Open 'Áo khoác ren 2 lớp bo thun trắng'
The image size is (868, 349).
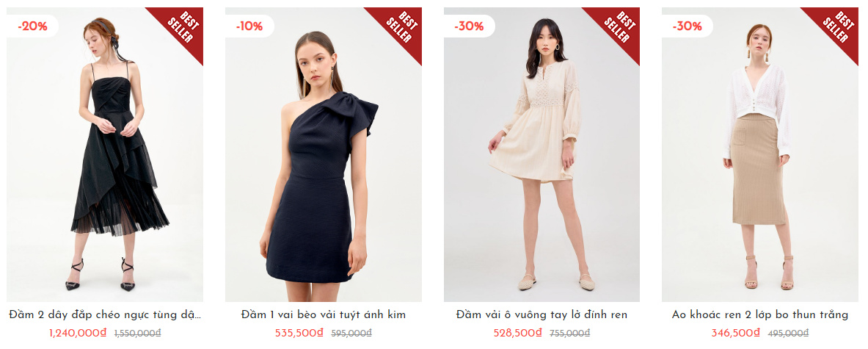760,315
